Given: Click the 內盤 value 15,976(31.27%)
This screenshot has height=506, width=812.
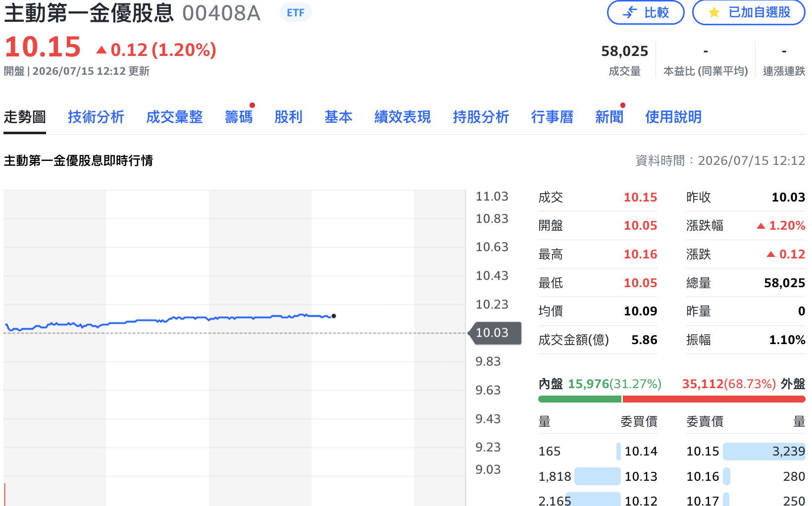Looking at the screenshot, I should coord(614,384).
